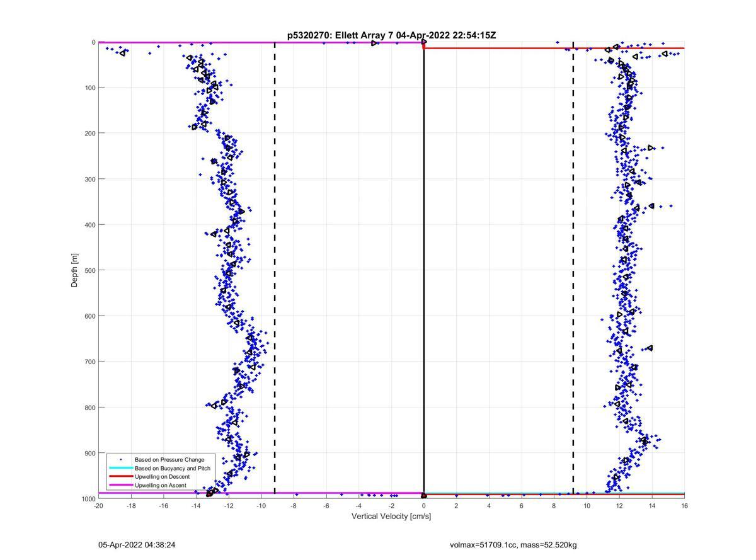Click the depth axis tick '400'
The height and width of the screenshot is (560, 756).
tap(89, 225)
